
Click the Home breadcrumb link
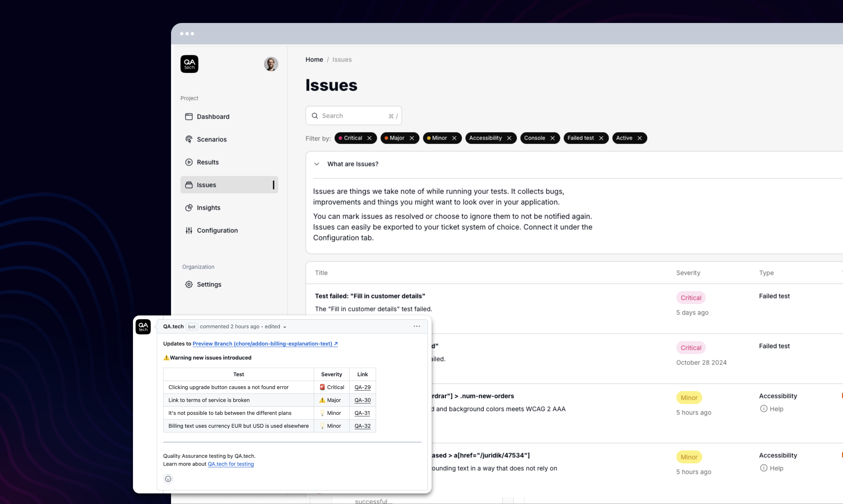point(314,59)
